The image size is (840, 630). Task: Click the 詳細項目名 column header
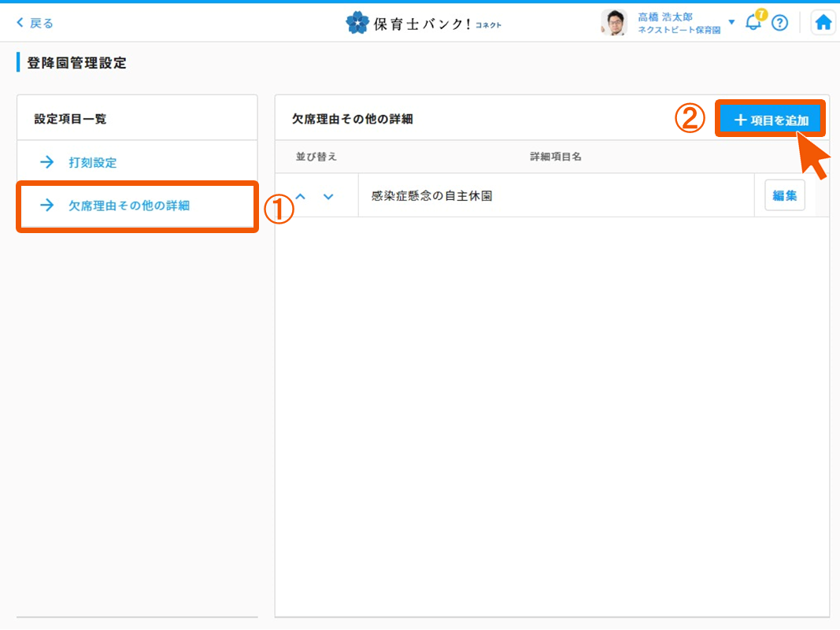click(x=555, y=157)
